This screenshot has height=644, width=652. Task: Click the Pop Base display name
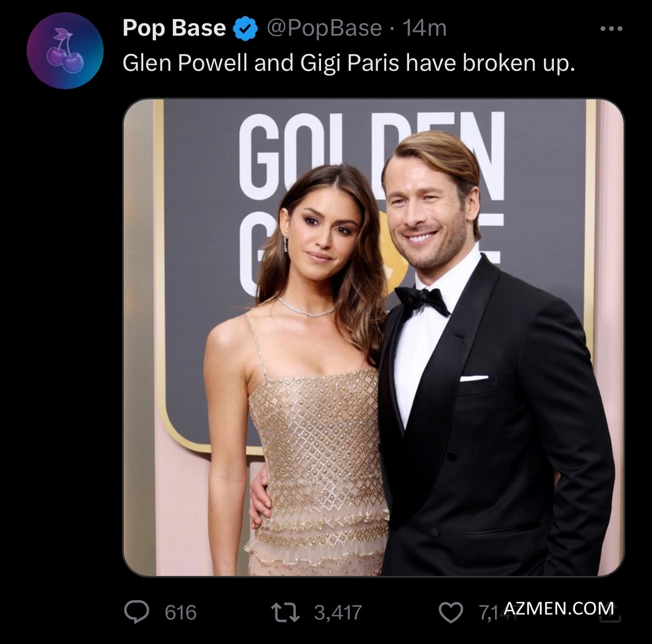[174, 28]
